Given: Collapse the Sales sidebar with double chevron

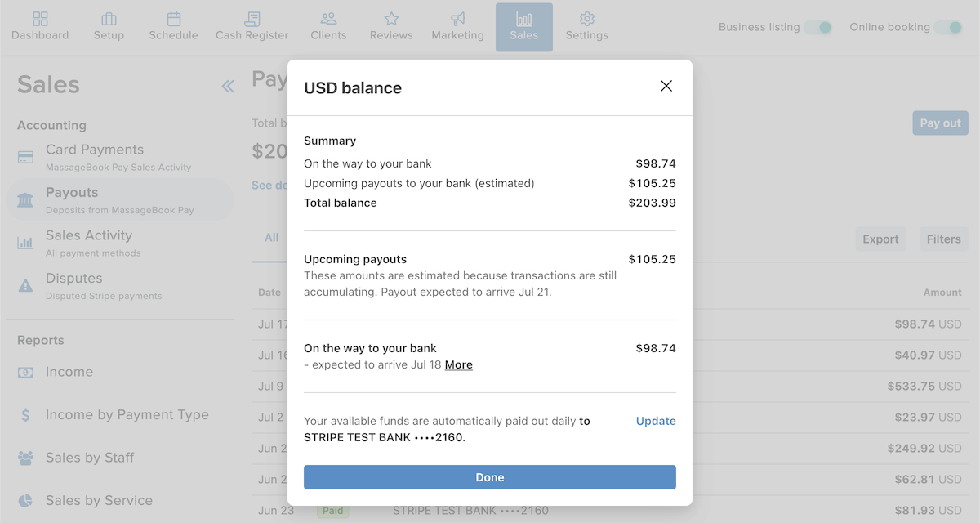Looking at the screenshot, I should (x=228, y=86).
